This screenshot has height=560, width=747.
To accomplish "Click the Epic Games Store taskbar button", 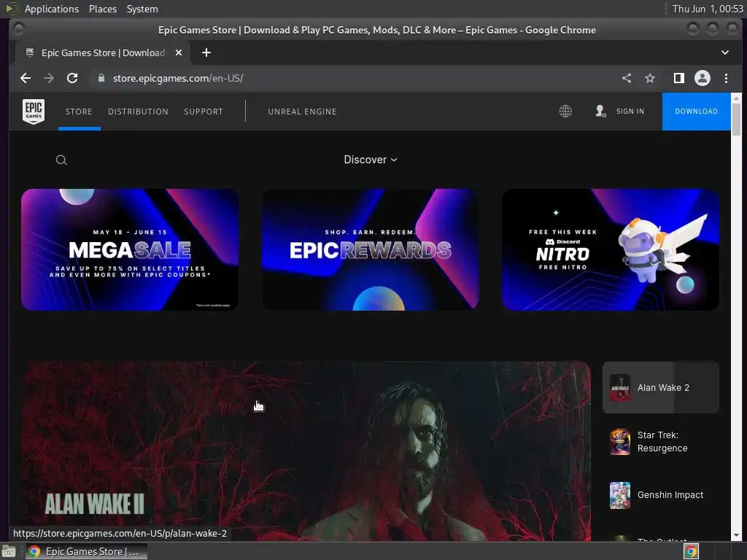I will tap(87, 552).
